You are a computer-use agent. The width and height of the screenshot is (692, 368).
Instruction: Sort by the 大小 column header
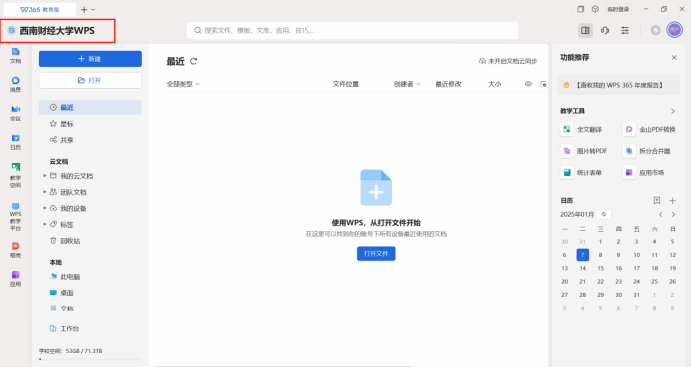pyautogui.click(x=494, y=84)
